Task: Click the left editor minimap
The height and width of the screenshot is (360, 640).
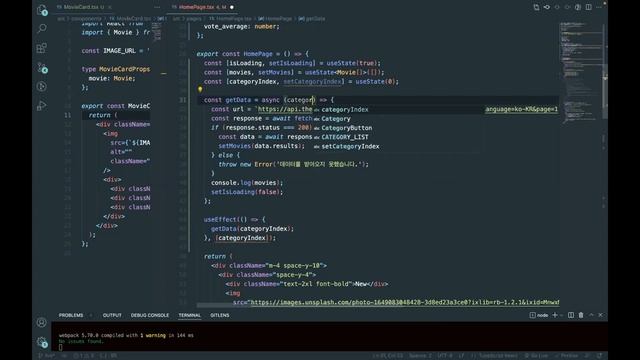Action: tap(157, 32)
